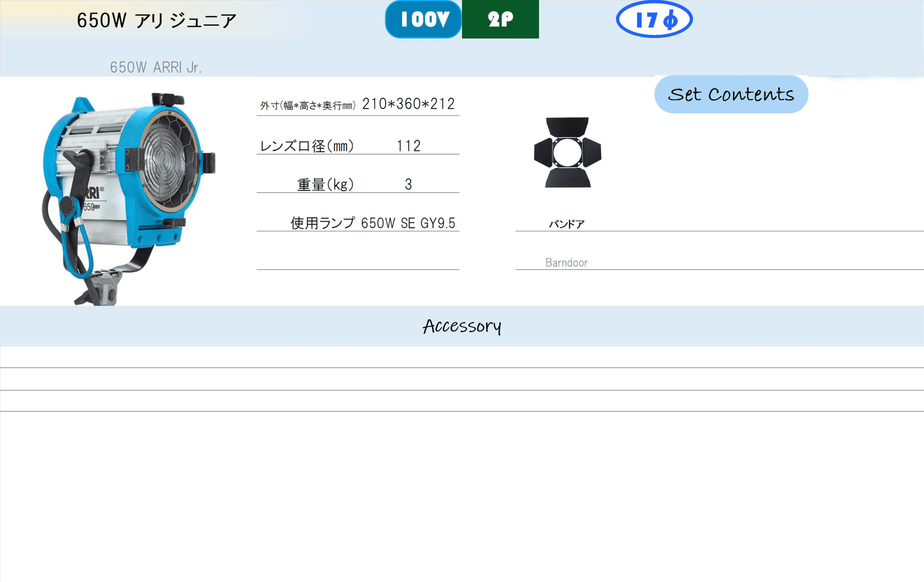The height and width of the screenshot is (582, 924).
Task: Click the weight value 3
Action: [408, 184]
